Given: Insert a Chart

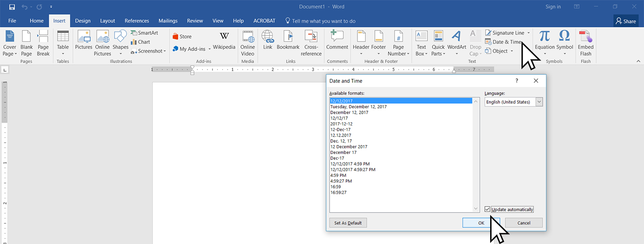Looking at the screenshot, I should coord(141,42).
